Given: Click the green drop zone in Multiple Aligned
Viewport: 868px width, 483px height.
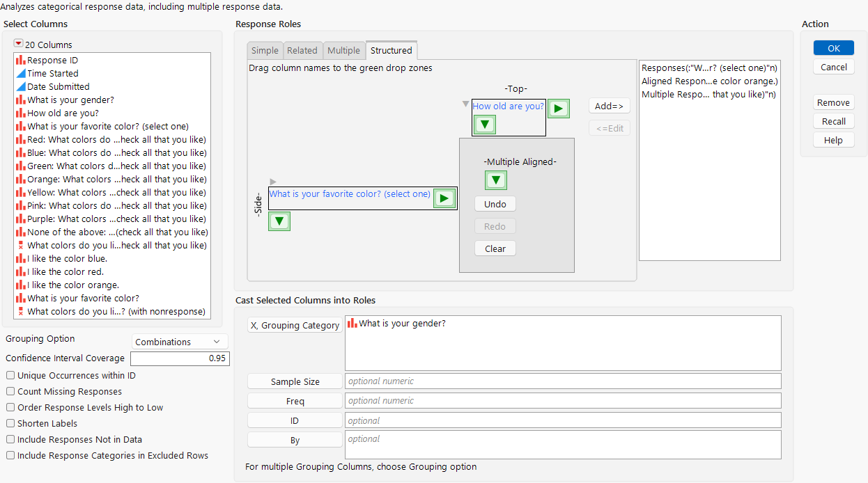Looking at the screenshot, I should (x=495, y=180).
